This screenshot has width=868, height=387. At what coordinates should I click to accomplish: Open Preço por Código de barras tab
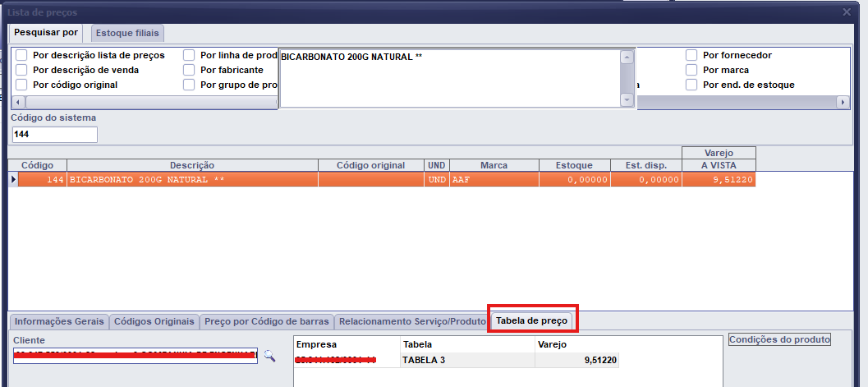(x=267, y=321)
